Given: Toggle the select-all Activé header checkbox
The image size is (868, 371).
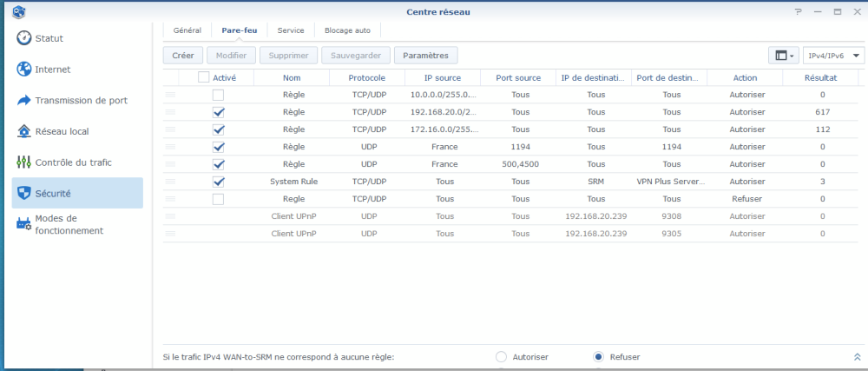Looking at the screenshot, I should tap(204, 77).
